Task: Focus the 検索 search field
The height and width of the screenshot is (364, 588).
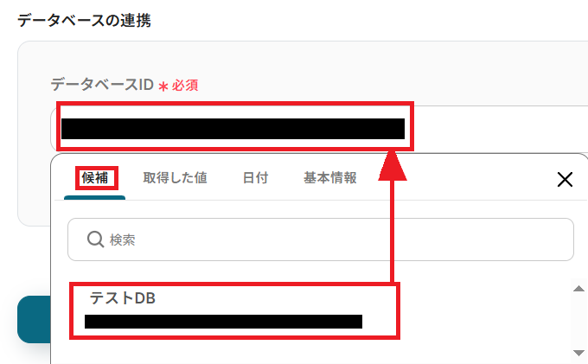Action: [x=321, y=239]
